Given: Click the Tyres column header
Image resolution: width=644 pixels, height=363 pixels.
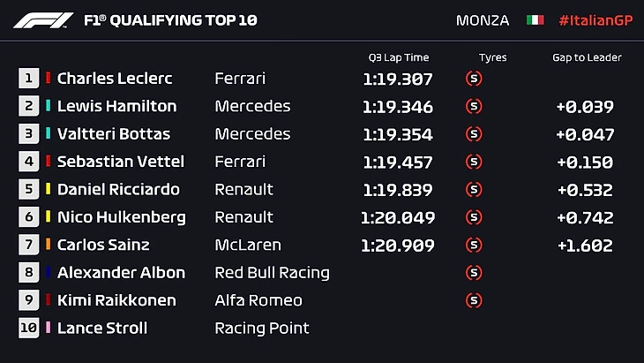Looking at the screenshot, I should 492,57.
